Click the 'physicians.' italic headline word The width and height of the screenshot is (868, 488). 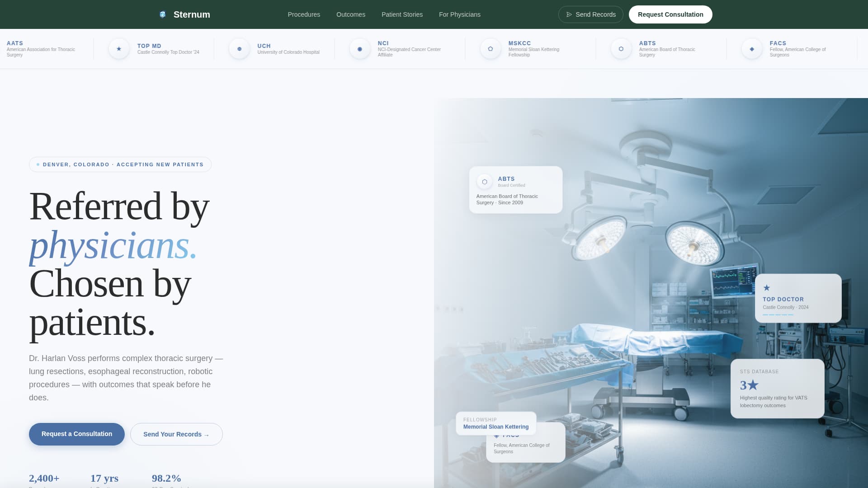tap(113, 245)
